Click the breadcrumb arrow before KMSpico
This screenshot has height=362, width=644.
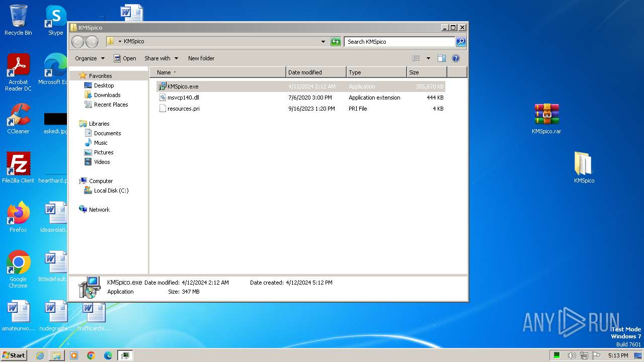pyautogui.click(x=120, y=42)
